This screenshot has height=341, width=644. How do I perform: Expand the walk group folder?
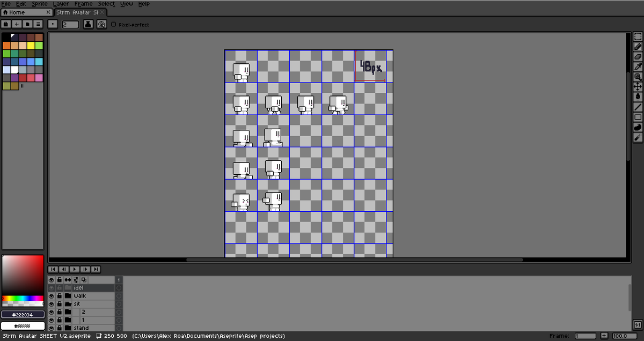pyautogui.click(x=68, y=296)
